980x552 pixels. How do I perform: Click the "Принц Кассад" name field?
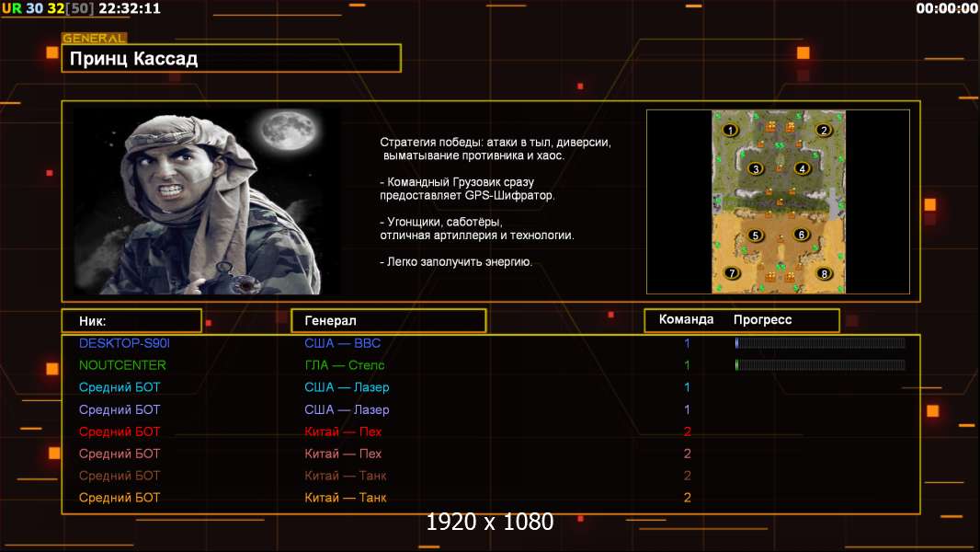(x=232, y=58)
